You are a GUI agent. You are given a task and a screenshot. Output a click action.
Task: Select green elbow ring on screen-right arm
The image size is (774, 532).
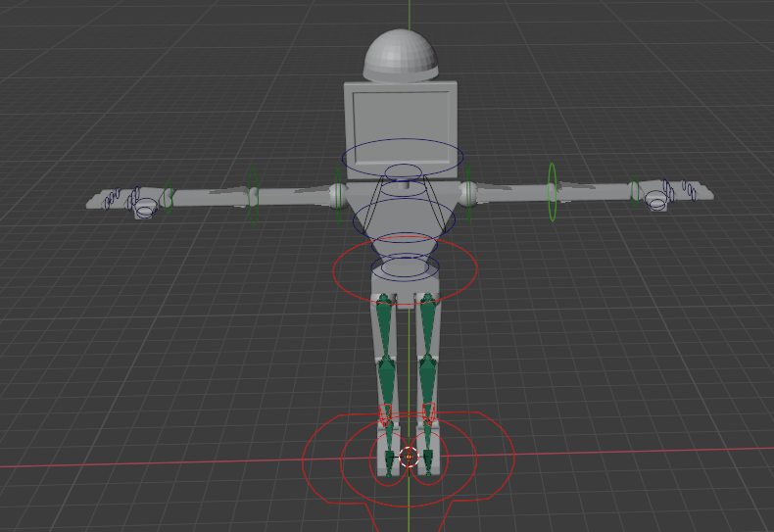coord(552,190)
